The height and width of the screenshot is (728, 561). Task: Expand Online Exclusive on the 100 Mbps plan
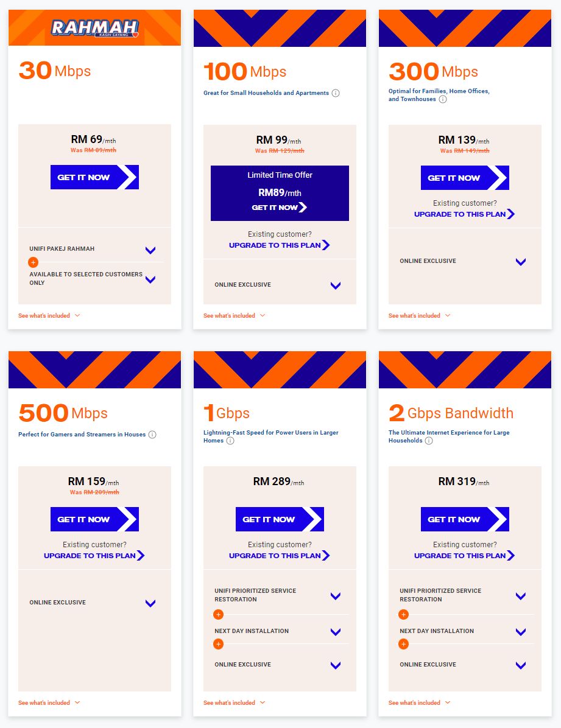(x=335, y=285)
